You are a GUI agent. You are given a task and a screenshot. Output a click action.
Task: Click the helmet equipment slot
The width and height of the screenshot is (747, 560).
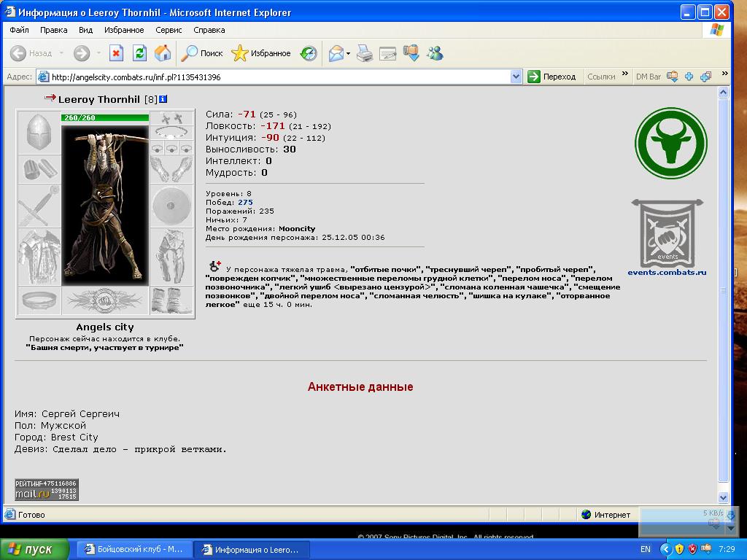[x=38, y=133]
